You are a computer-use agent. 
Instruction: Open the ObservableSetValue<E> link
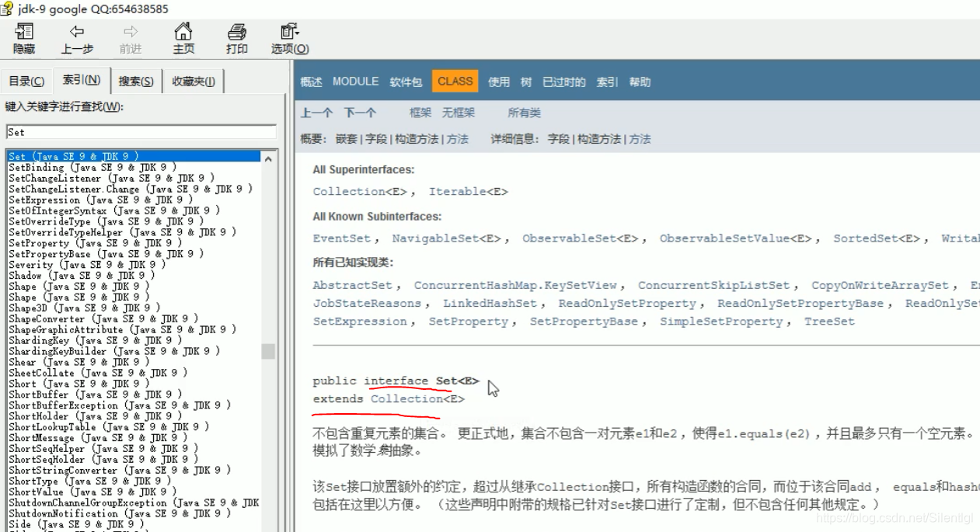click(736, 238)
